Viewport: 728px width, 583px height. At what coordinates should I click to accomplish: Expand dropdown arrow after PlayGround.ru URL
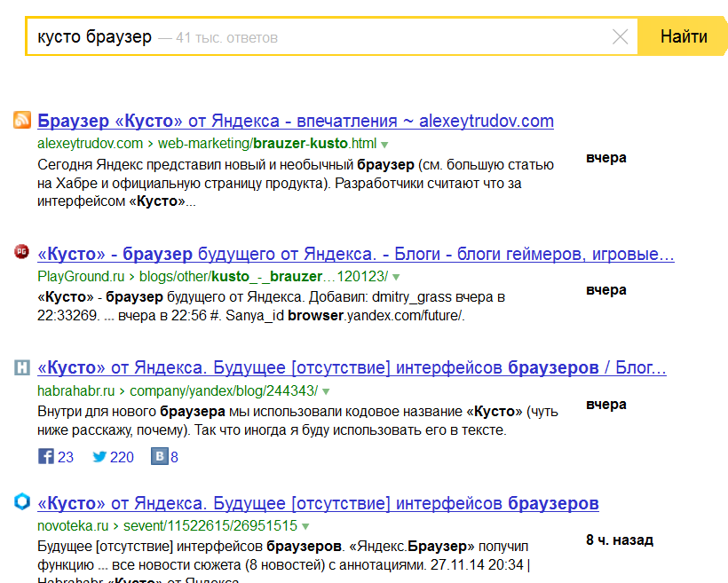395,277
